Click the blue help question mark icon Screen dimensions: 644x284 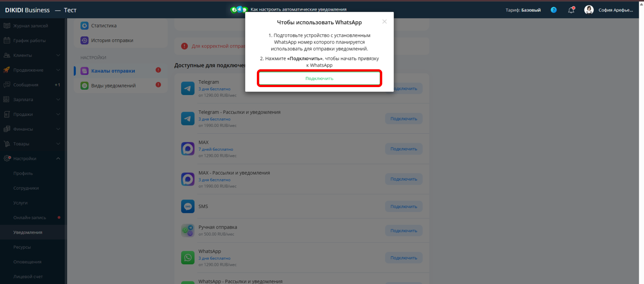pos(554,10)
